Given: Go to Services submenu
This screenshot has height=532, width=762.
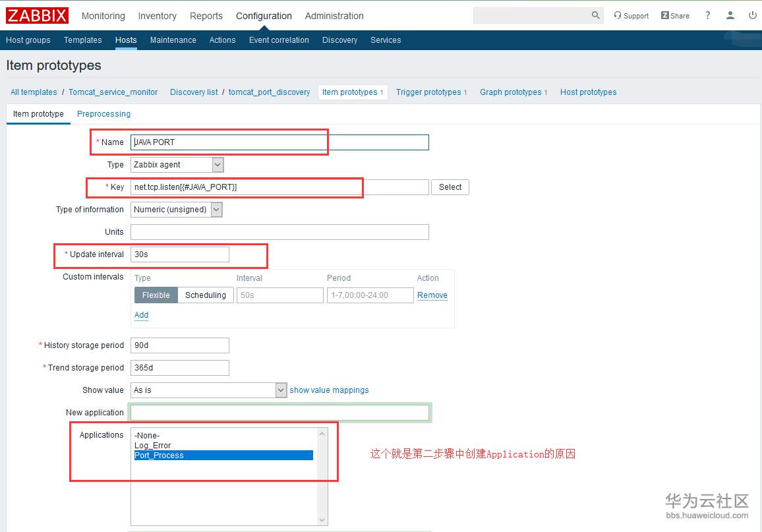Looking at the screenshot, I should 386,40.
